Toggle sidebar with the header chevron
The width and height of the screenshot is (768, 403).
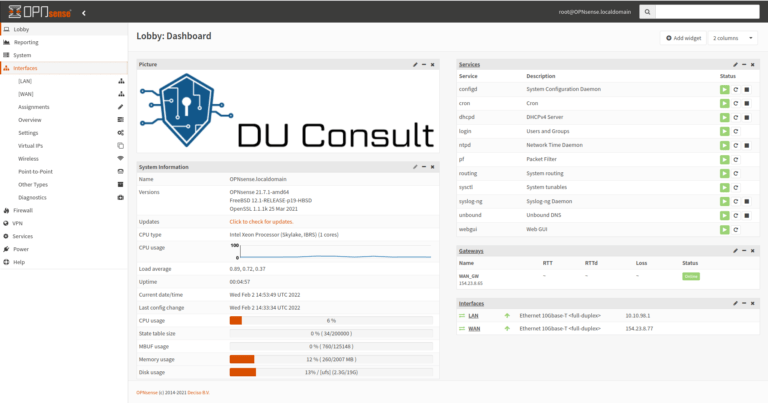tap(83, 12)
